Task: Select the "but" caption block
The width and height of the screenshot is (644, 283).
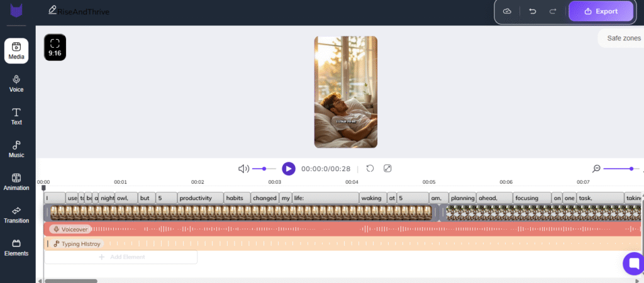Action: click(147, 198)
